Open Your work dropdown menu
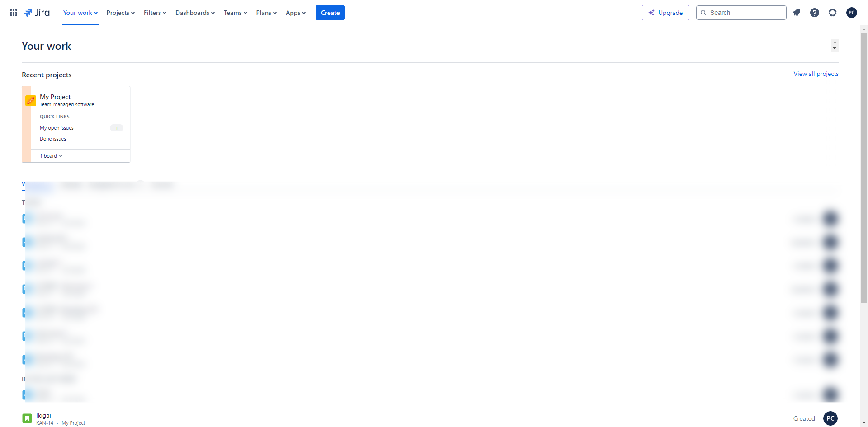 80,13
